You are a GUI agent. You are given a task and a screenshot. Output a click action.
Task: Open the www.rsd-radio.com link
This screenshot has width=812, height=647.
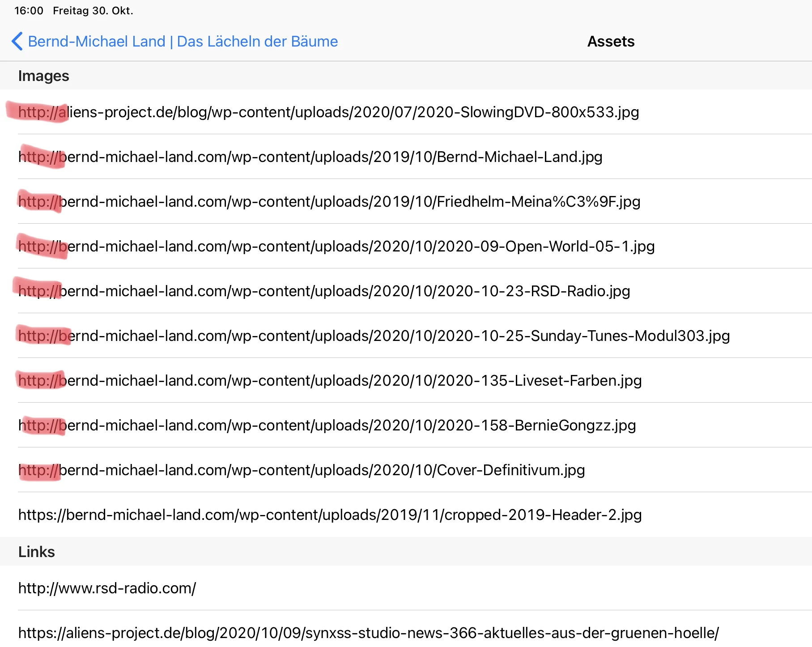[107, 588]
